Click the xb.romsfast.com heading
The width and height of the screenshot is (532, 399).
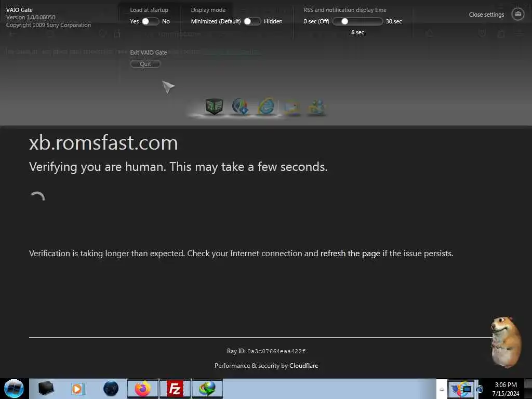[103, 143]
